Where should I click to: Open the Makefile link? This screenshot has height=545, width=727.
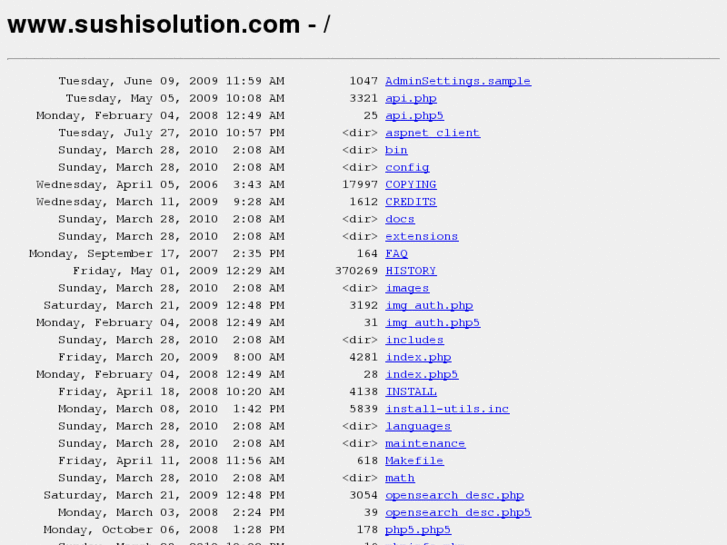point(414,461)
